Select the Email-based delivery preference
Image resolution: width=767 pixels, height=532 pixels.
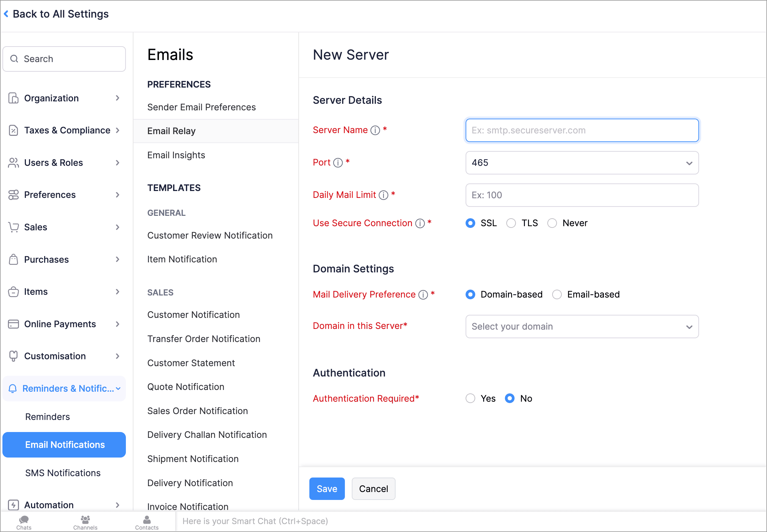pyautogui.click(x=557, y=294)
